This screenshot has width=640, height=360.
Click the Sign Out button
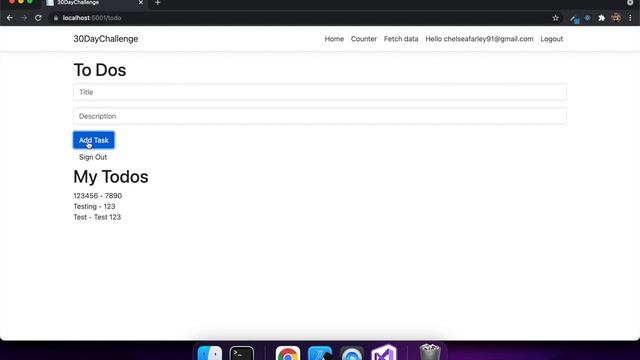93,157
